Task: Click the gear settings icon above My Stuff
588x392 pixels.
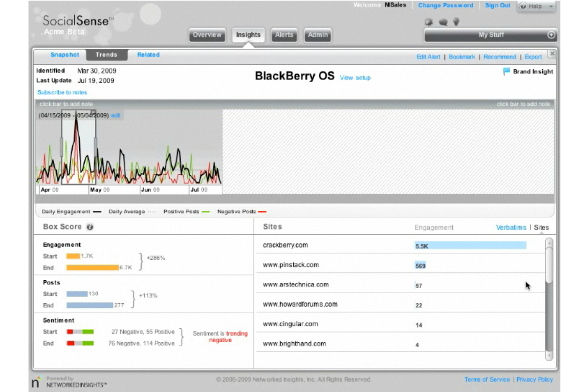Action: 428,22
